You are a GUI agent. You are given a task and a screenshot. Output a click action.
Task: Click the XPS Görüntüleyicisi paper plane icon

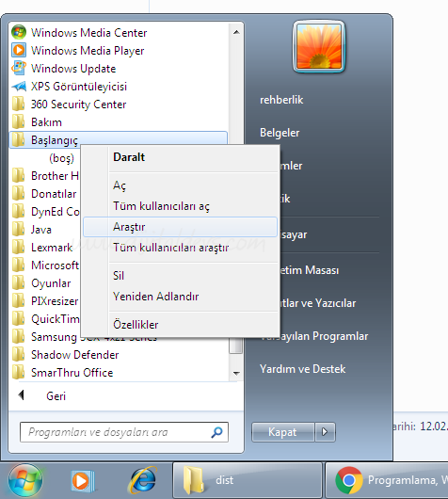tap(19, 87)
